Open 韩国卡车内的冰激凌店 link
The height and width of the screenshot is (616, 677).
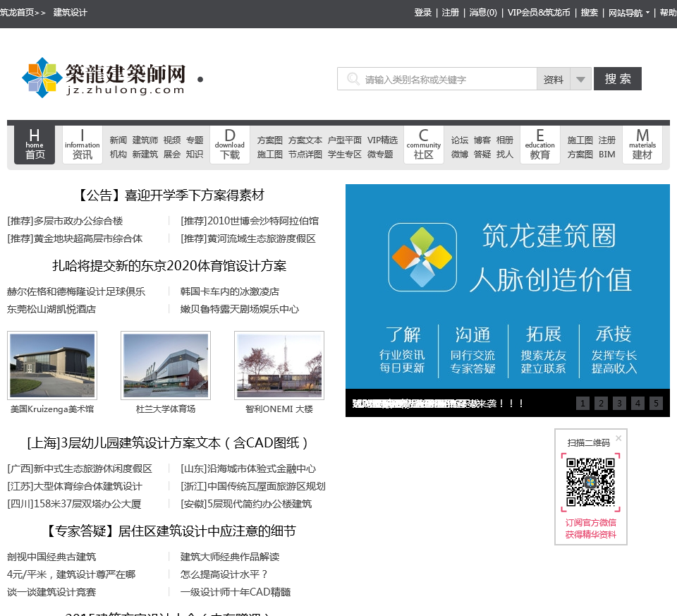230,291
